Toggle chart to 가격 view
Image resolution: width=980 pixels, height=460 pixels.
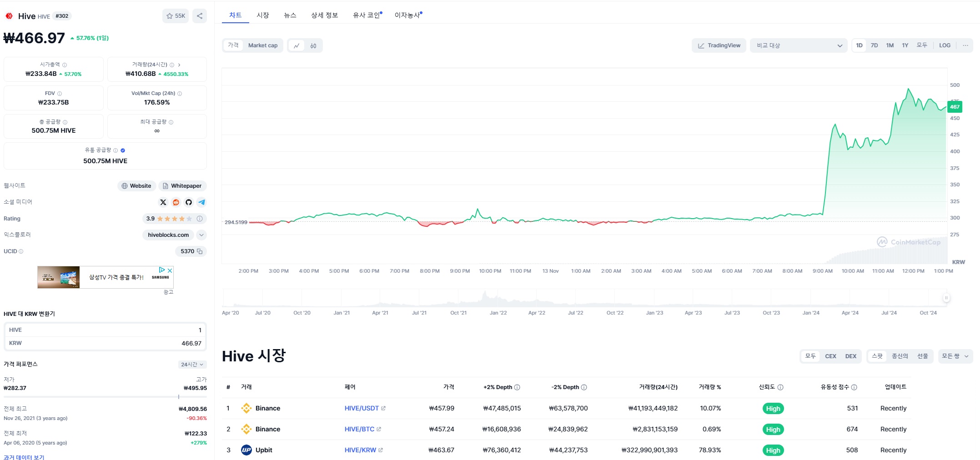click(x=233, y=45)
